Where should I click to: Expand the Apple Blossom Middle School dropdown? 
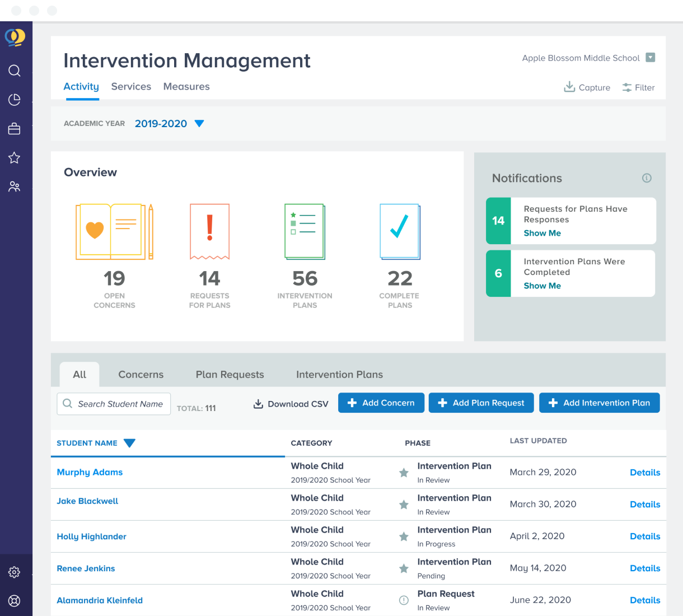(x=650, y=57)
